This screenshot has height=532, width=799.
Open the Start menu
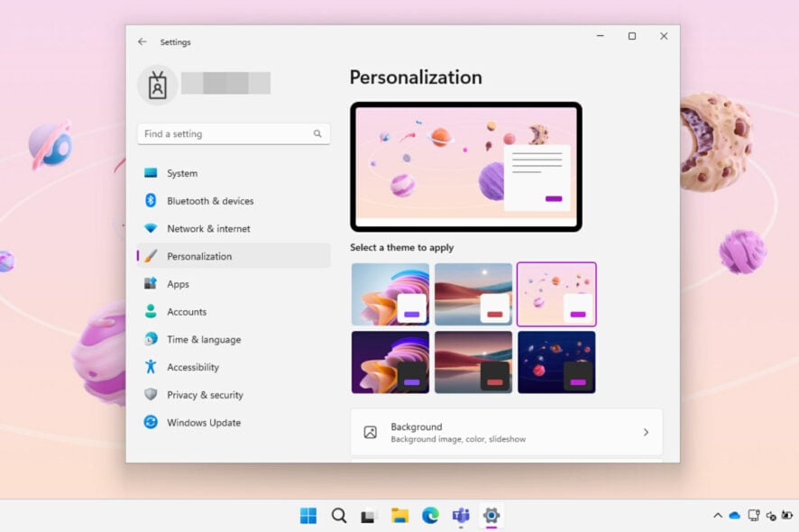pyautogui.click(x=307, y=515)
